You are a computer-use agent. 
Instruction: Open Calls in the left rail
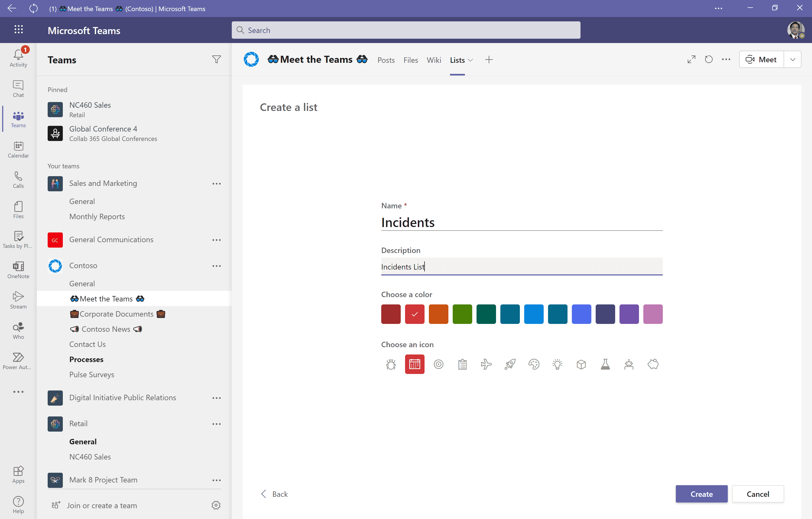[18, 180]
